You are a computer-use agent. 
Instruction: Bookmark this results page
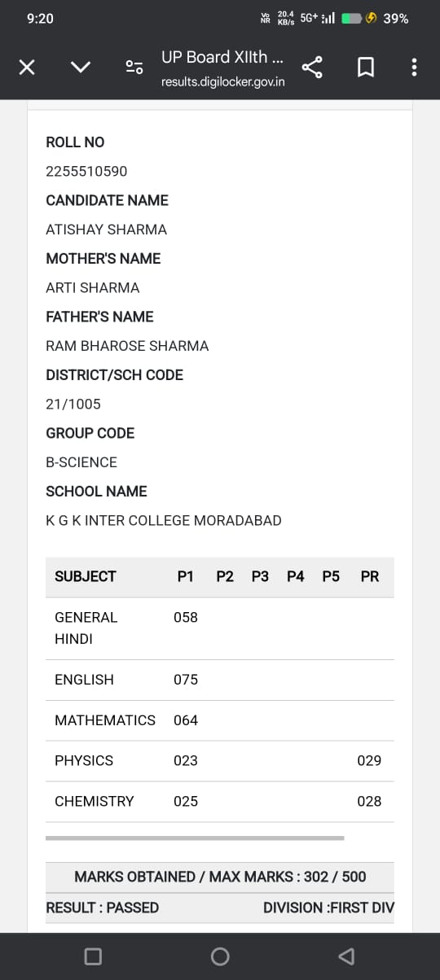point(366,68)
